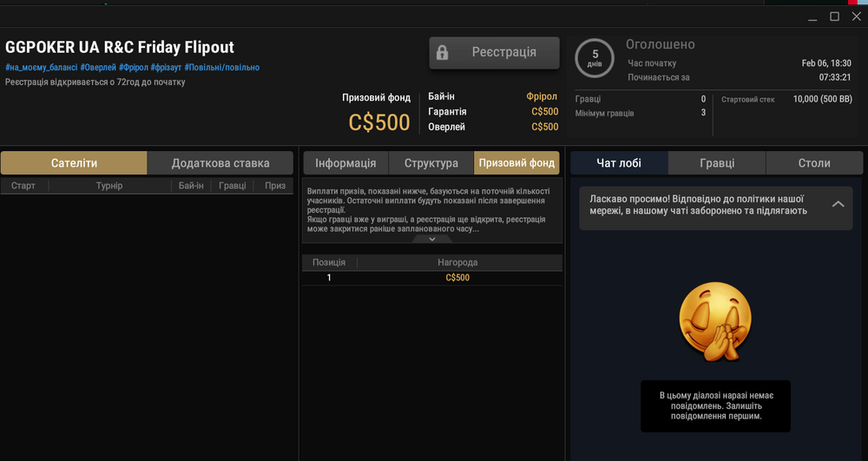Viewport: 868px width, 461px height.
Task: Click the #Оверлей hashtag link
Action: (x=99, y=68)
